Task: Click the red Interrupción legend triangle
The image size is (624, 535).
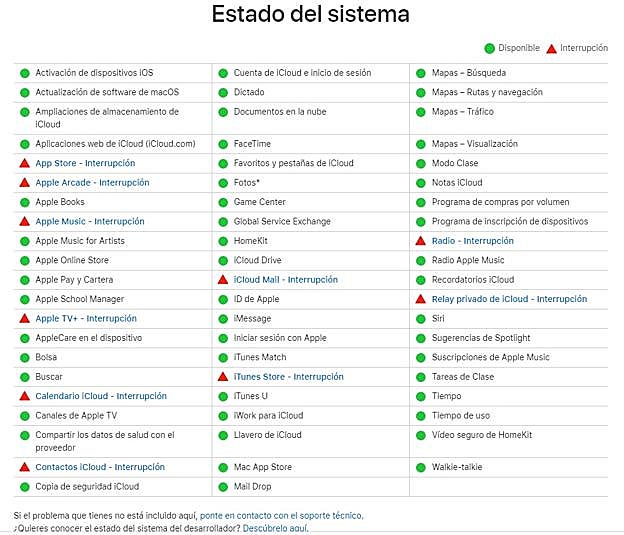Action: (551, 48)
